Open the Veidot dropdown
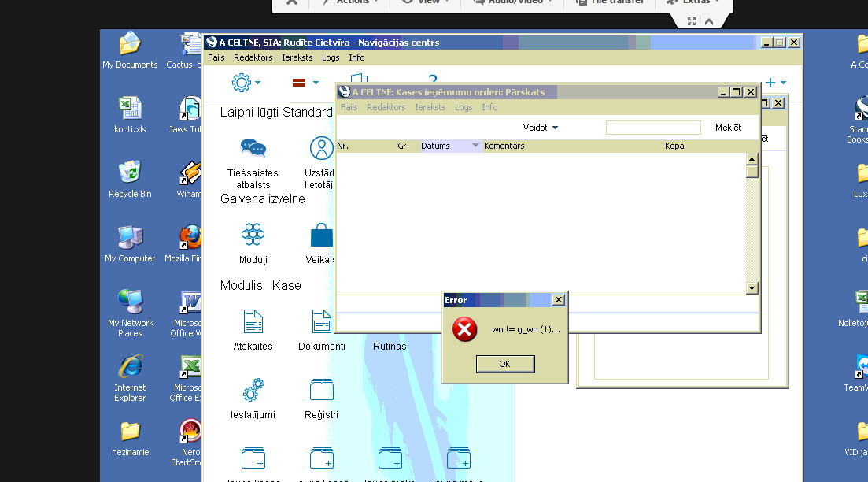 pos(541,128)
